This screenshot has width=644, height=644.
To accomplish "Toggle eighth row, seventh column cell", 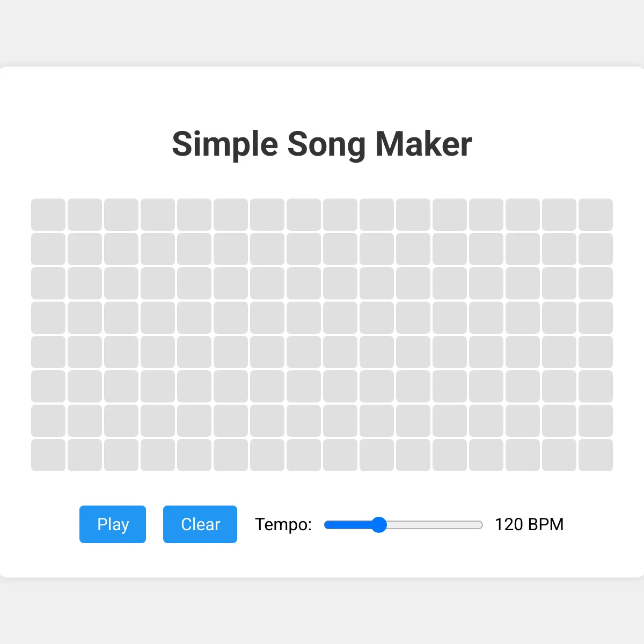I will [267, 455].
